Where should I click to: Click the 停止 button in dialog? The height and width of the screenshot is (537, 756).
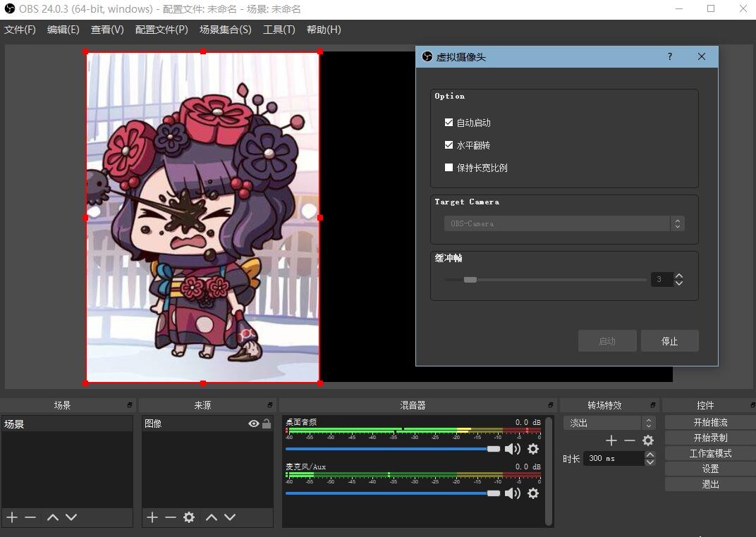[x=669, y=341]
